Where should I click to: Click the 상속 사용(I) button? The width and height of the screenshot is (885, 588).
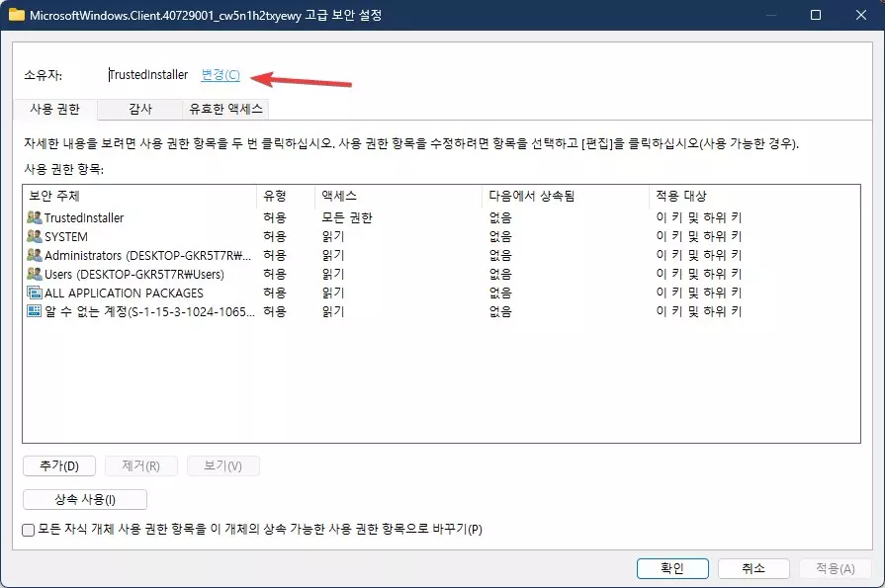pyautogui.click(x=85, y=499)
